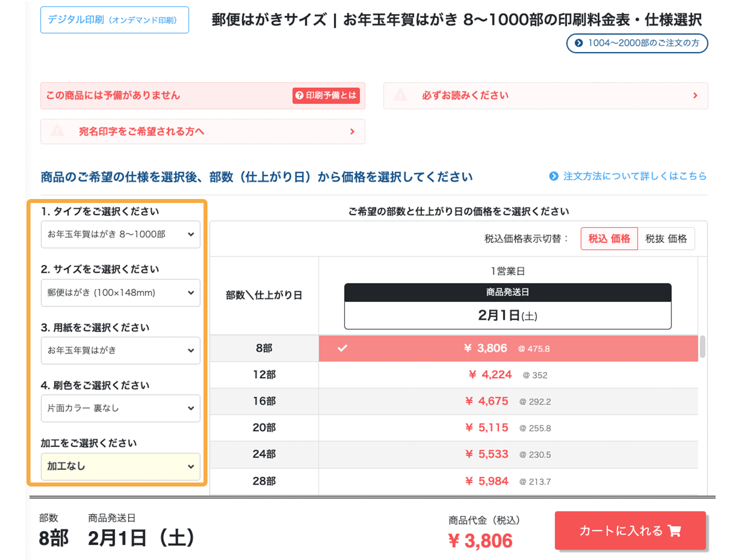Expand the 加工なし dropdown
The image size is (740, 560).
(120, 466)
